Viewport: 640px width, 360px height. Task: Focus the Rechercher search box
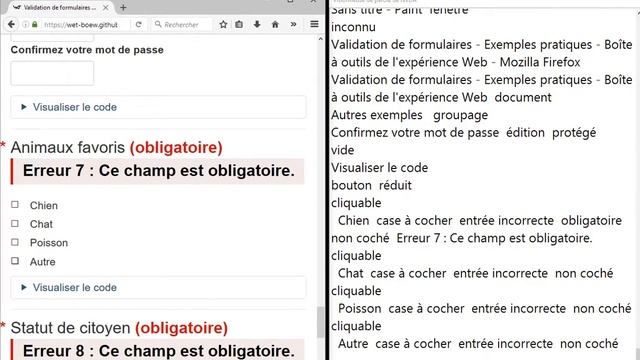click(182, 24)
